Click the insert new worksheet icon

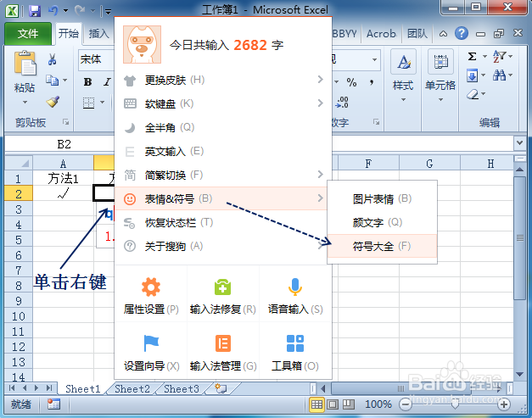coord(221,388)
